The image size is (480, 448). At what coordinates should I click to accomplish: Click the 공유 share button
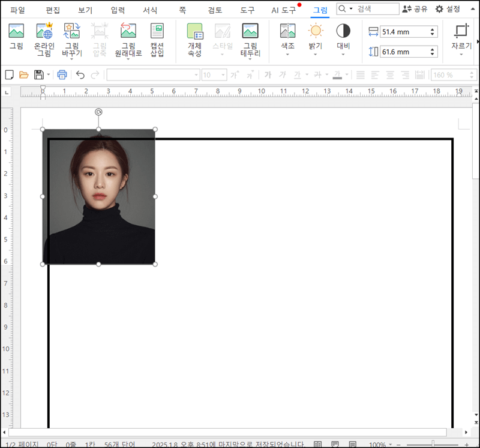coord(415,9)
